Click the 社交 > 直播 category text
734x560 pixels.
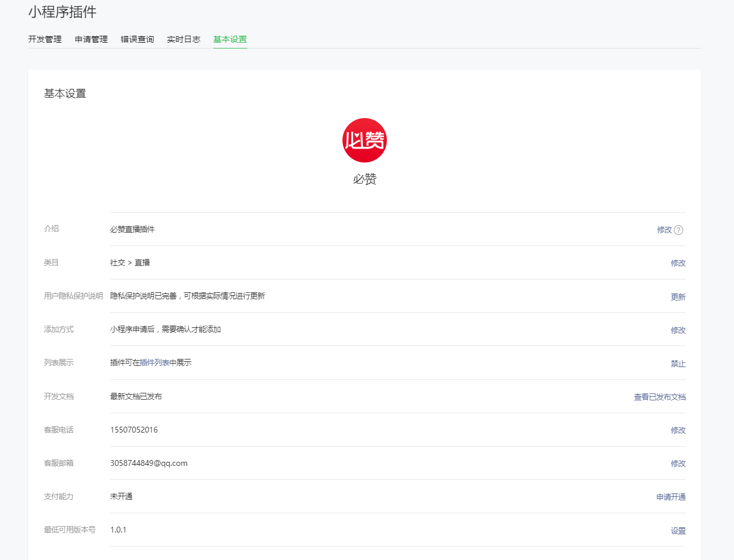coord(130,262)
